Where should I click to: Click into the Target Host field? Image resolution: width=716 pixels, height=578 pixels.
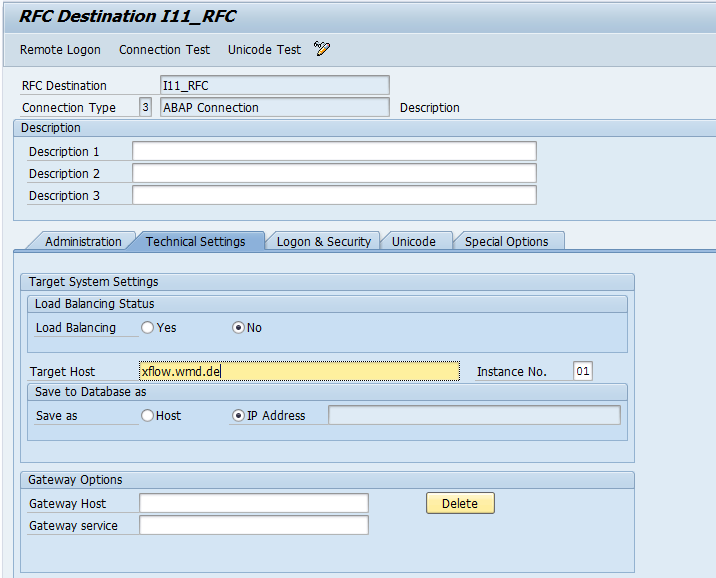click(299, 372)
